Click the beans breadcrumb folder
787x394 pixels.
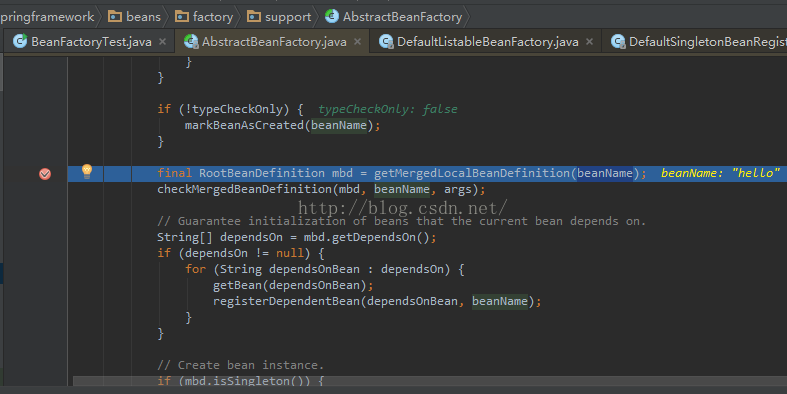(135, 17)
